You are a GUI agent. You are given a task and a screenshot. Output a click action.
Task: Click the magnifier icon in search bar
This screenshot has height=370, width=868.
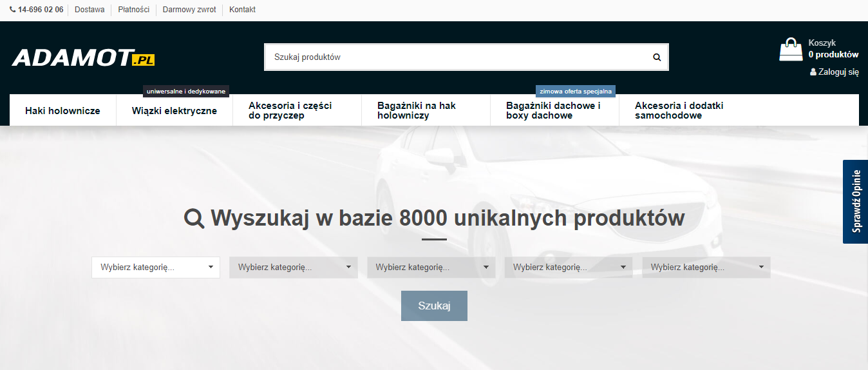pos(657,57)
